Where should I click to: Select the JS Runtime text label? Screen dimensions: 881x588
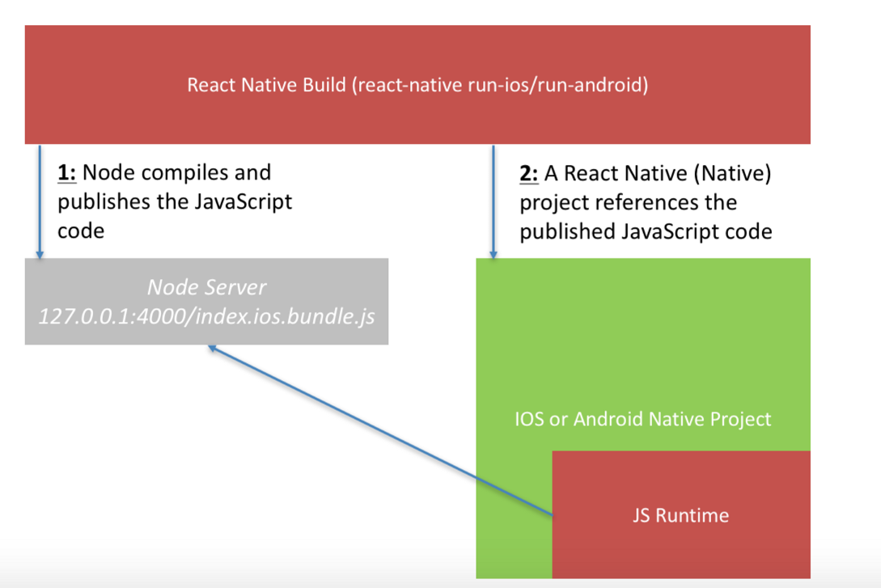680,515
